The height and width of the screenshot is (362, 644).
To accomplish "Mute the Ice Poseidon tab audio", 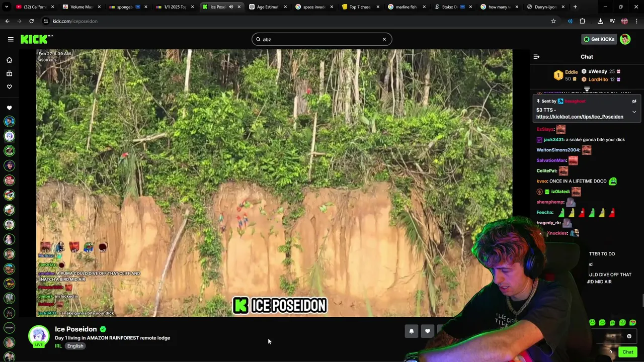I will click(231, 7).
